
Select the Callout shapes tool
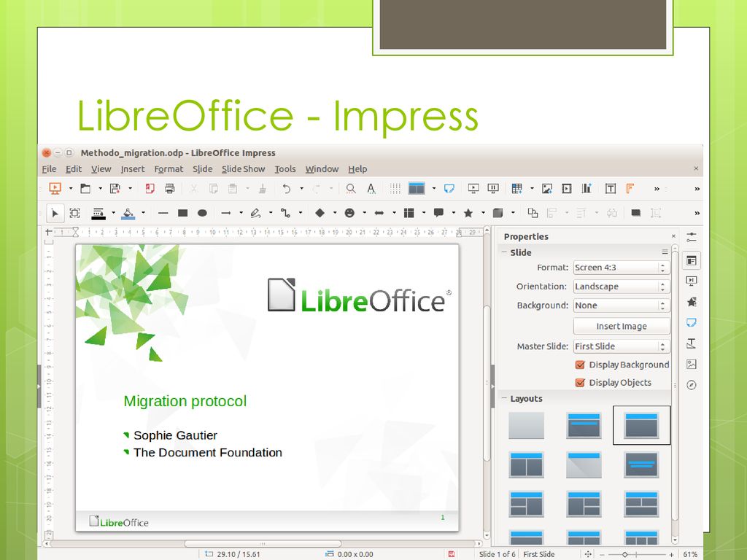[438, 213]
